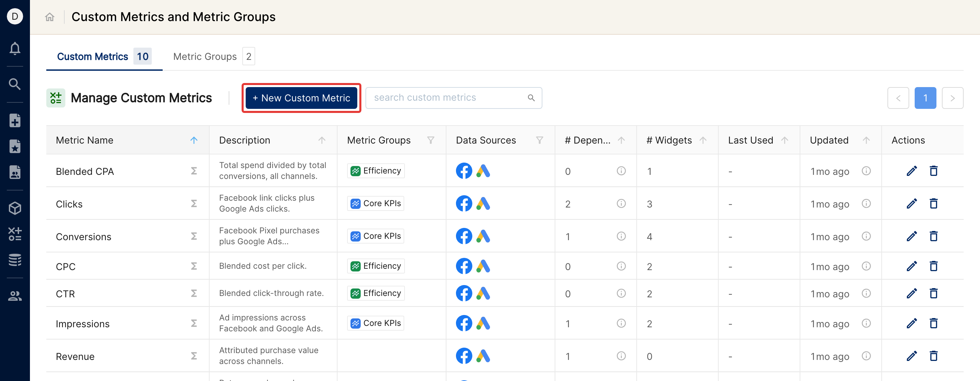980x381 pixels.
Task: Click Facebook icon in Revenue row
Action: pyautogui.click(x=464, y=356)
